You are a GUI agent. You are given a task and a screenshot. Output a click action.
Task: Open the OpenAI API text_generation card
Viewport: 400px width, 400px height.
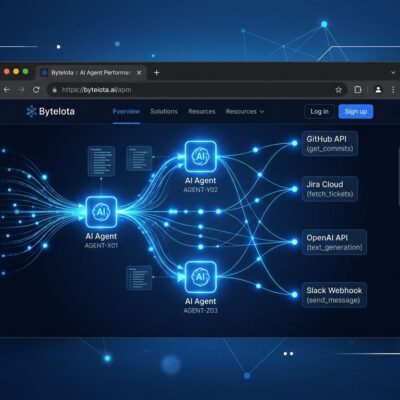(x=334, y=242)
